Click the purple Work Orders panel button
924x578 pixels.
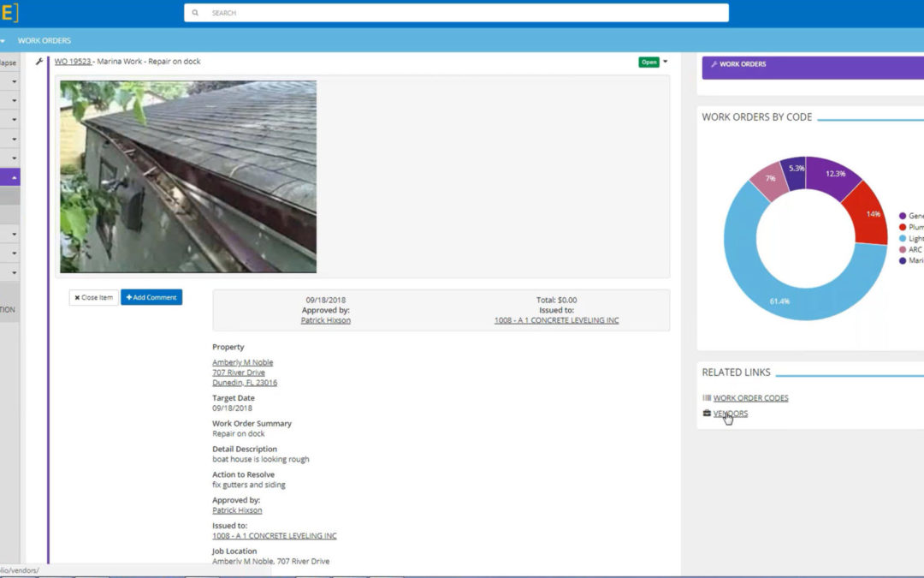[811, 64]
